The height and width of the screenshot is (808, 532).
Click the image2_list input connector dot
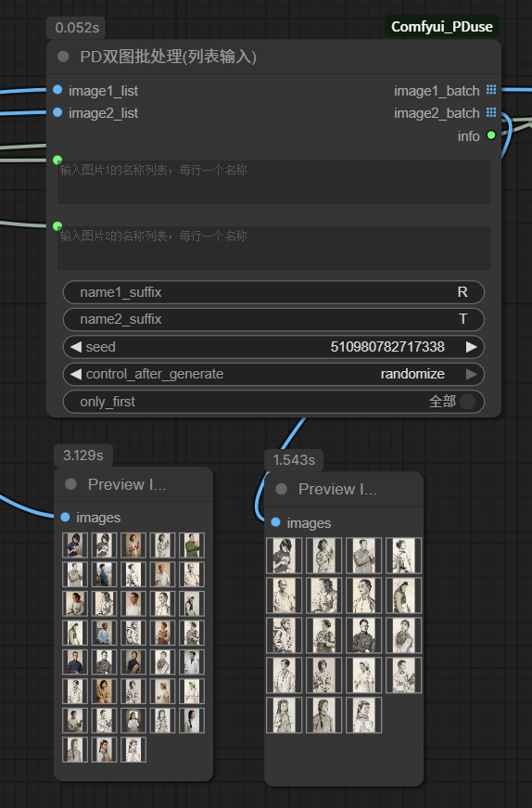click(57, 112)
